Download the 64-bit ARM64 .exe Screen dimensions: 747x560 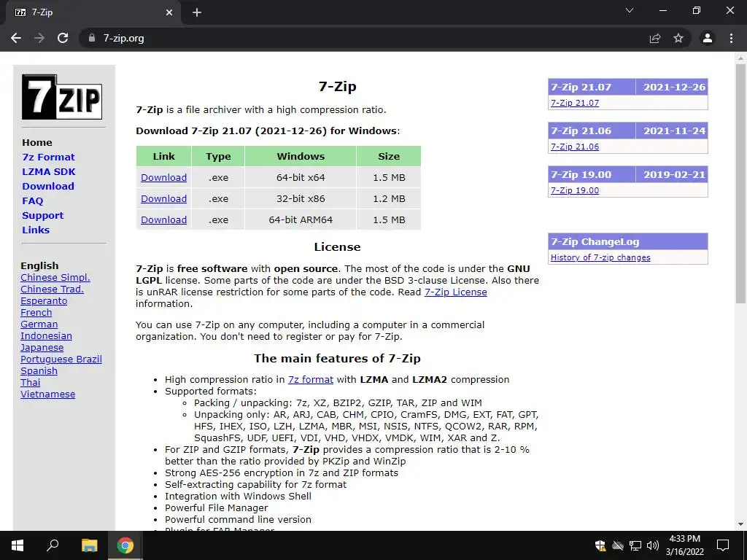click(x=164, y=219)
